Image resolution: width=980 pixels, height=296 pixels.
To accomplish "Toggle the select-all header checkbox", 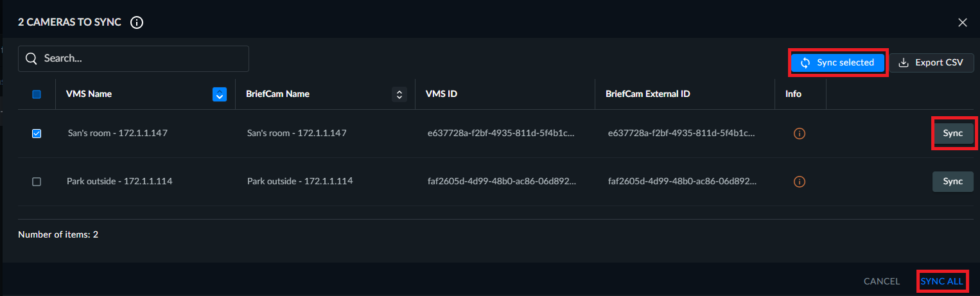I will pos(37,94).
